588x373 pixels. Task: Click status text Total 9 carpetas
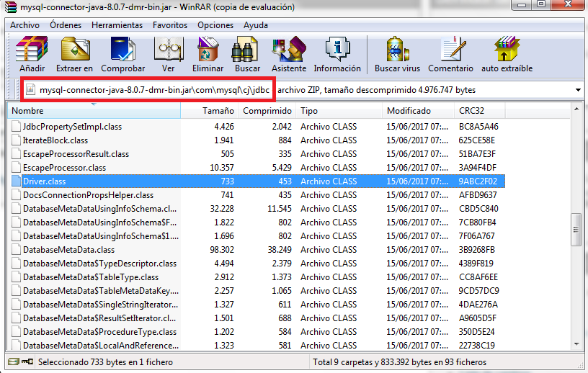[x=399, y=362]
